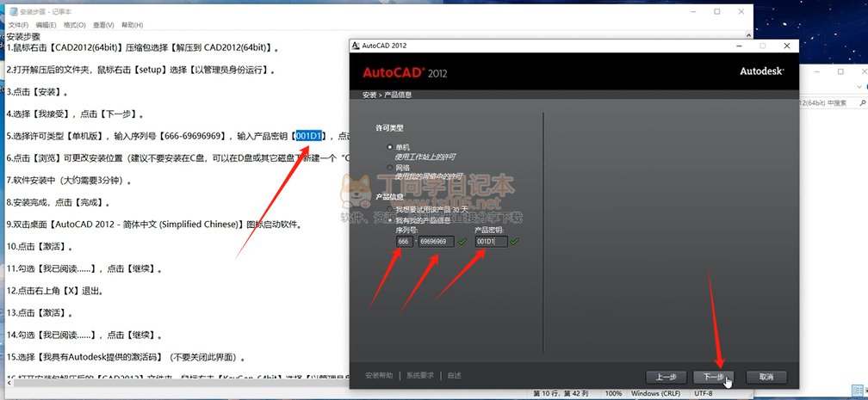This screenshot has height=400, width=868.
Task: Click UTF-8 encoding in Notepad status bar
Action: pos(704,393)
